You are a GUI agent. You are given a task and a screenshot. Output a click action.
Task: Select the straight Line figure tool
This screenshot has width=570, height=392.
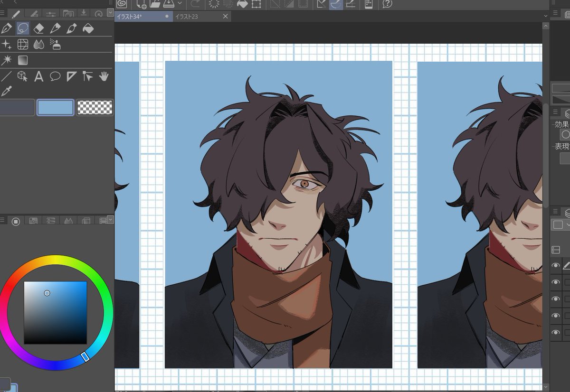point(6,76)
